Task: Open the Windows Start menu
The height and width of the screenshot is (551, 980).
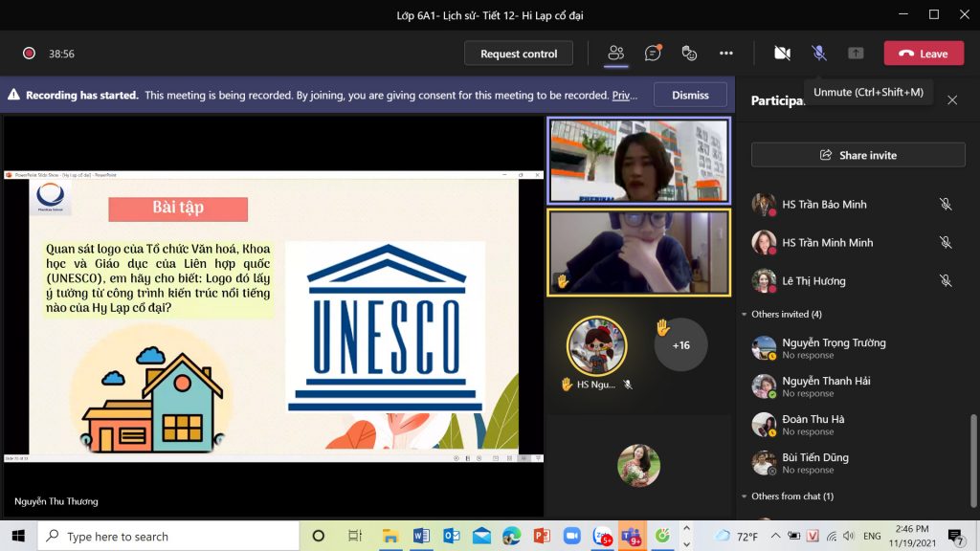Action: point(18,536)
